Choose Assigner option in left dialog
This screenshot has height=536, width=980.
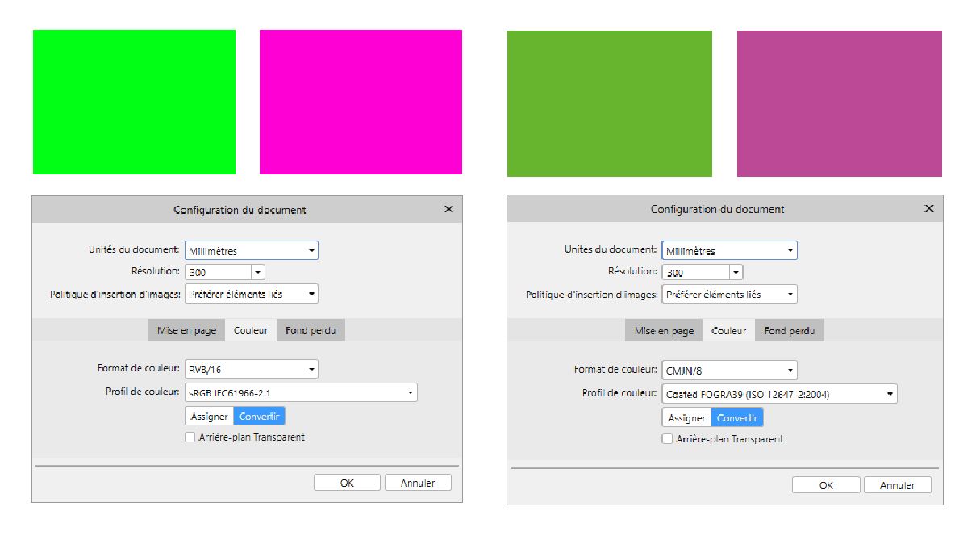209,416
